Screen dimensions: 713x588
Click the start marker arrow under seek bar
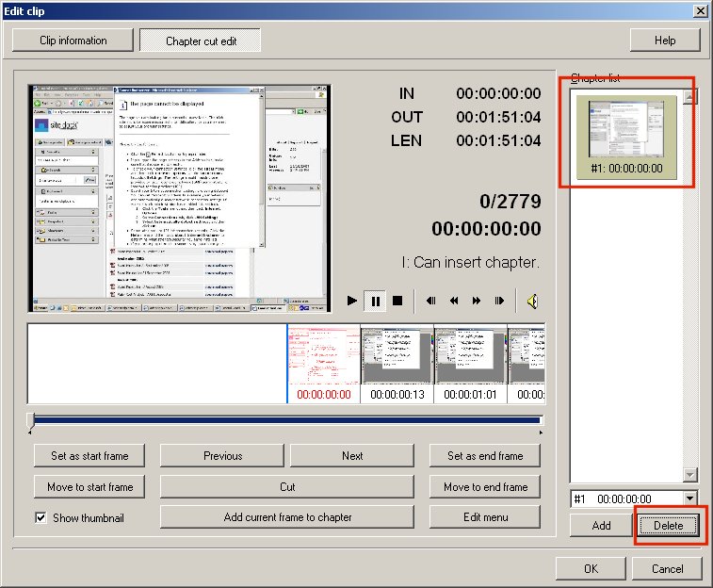click(x=29, y=433)
